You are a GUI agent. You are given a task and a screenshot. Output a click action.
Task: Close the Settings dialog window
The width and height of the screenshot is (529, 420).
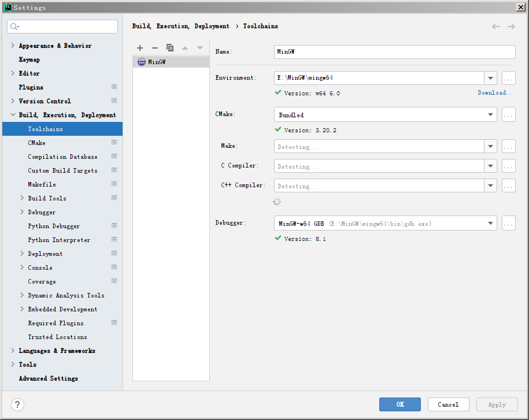(520, 8)
